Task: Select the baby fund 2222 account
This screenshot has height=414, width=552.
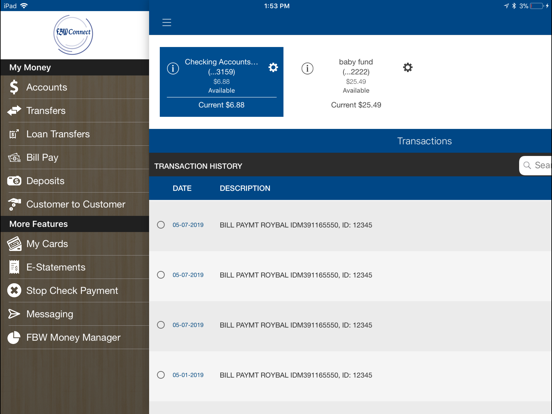Action: click(x=356, y=82)
